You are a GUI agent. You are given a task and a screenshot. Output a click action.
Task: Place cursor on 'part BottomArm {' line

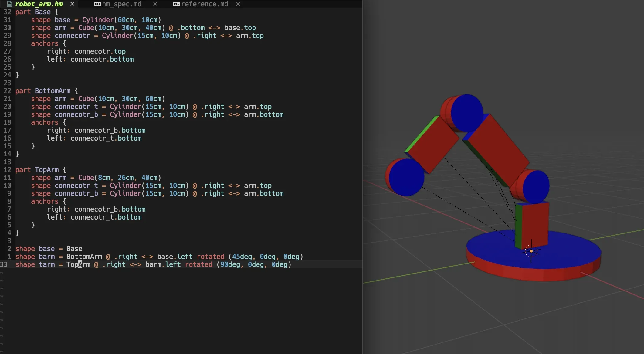[46, 91]
